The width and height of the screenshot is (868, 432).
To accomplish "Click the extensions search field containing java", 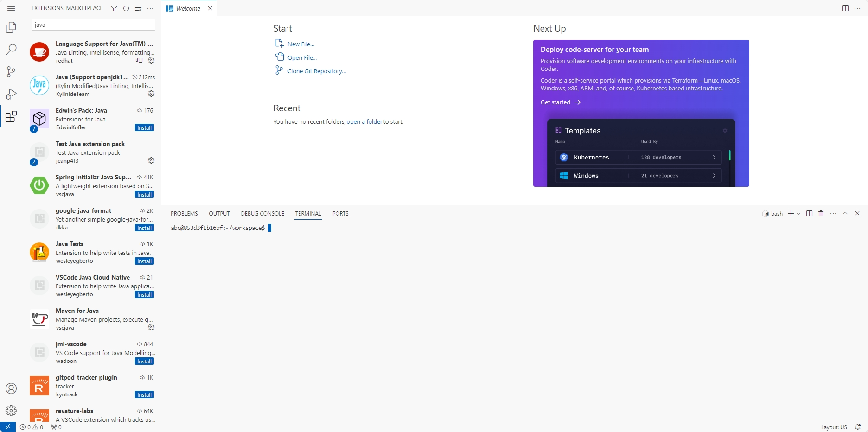I will click(x=93, y=25).
